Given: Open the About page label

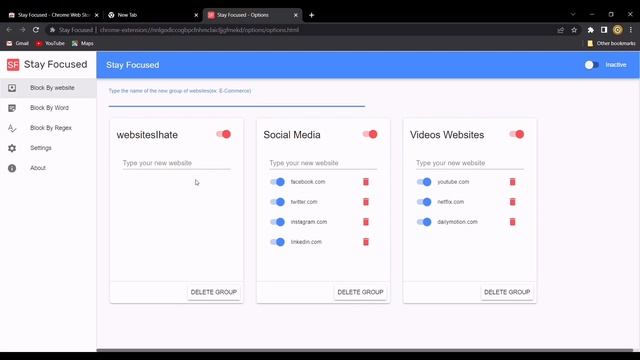Looking at the screenshot, I should point(38,168).
